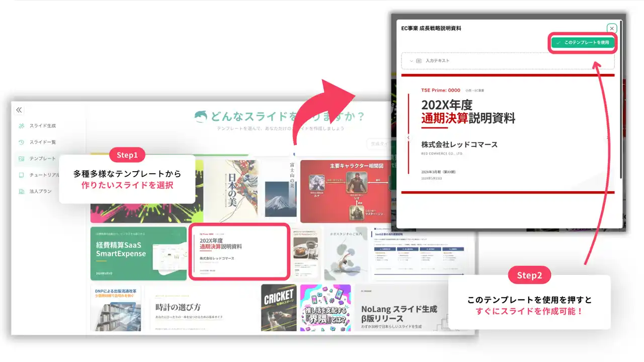This screenshot has width=644, height=362.
Task: Click the dolphin logo in the heading
Action: [201, 117]
